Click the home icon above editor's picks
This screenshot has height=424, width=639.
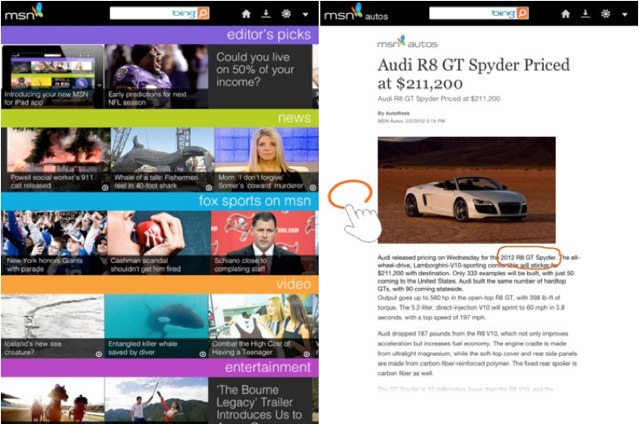(246, 14)
